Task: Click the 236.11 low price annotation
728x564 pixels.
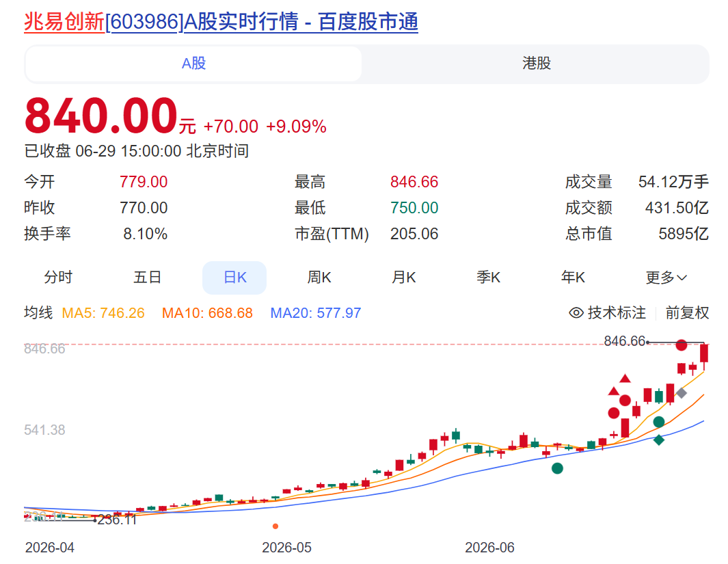Action: click(x=117, y=520)
